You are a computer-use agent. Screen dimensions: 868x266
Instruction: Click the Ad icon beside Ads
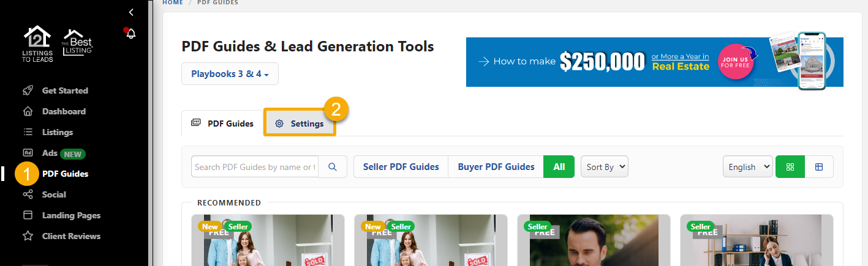click(x=28, y=153)
